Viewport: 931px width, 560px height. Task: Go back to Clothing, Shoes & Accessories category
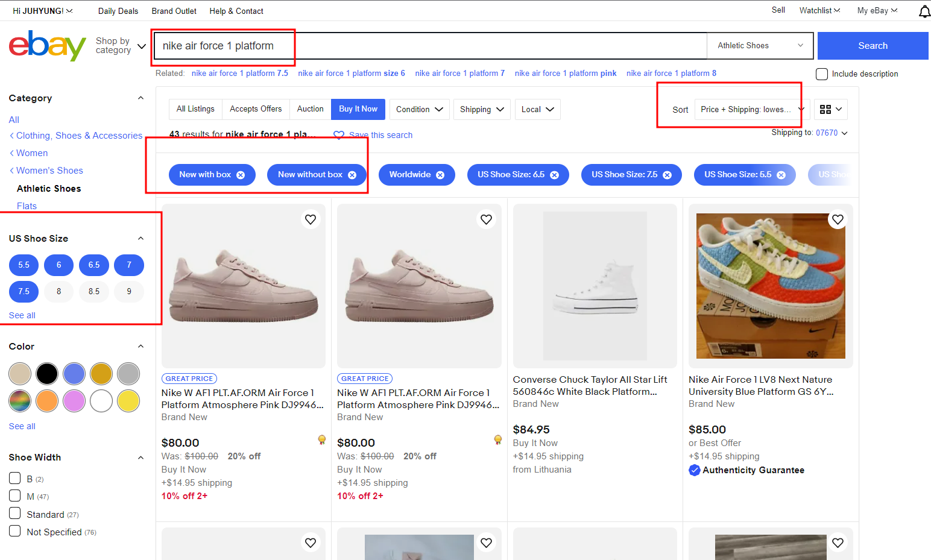(79, 136)
